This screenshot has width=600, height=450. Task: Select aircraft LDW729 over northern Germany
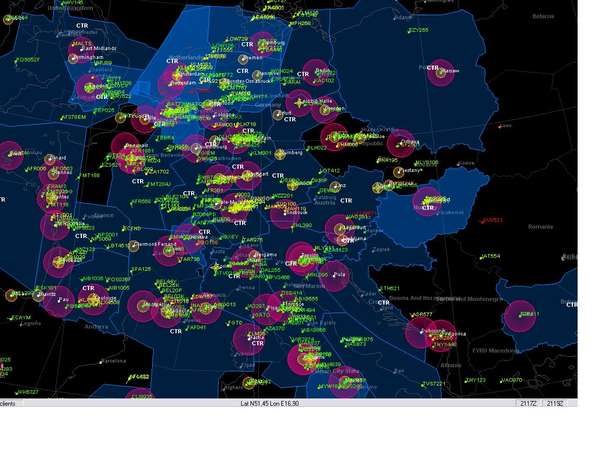(x=237, y=39)
